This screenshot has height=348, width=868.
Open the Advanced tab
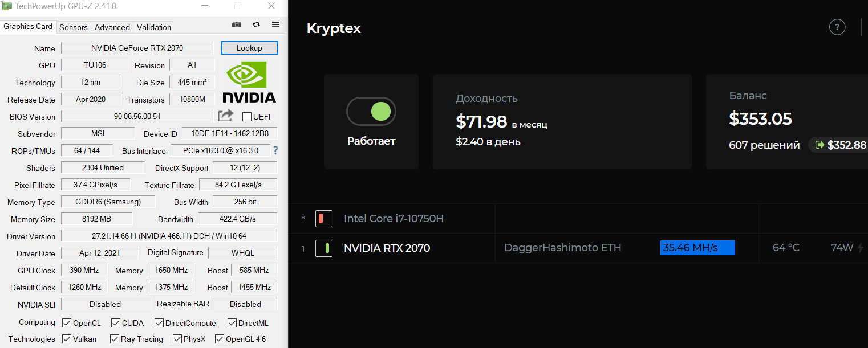pyautogui.click(x=112, y=27)
